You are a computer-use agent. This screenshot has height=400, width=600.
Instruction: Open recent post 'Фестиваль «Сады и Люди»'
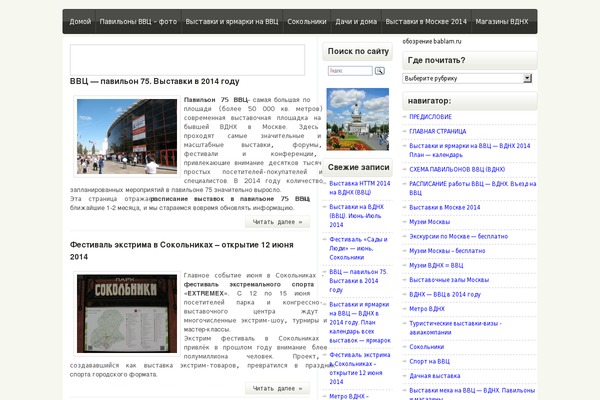358,248
